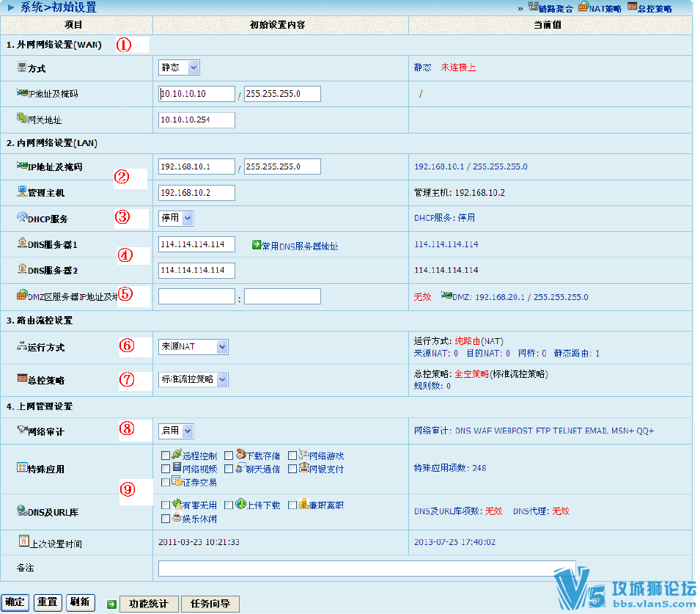Click the 刷新 button
The height and width of the screenshot is (614, 700).
click(x=81, y=602)
